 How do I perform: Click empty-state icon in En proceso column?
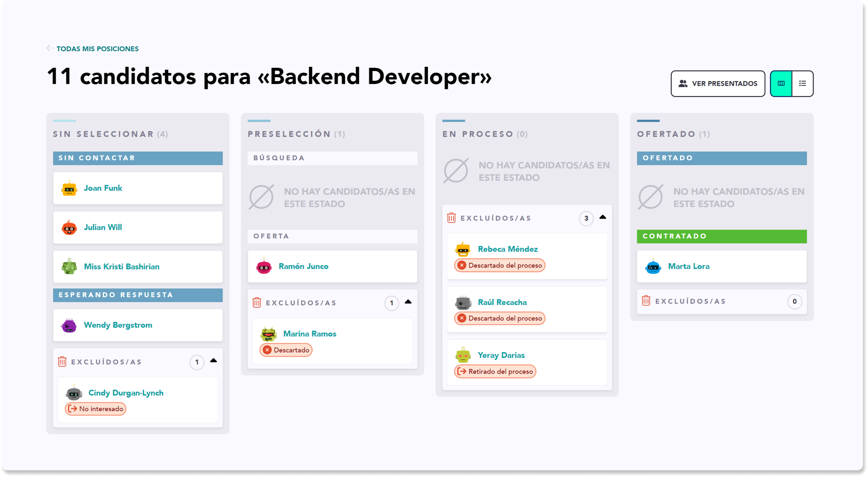pyautogui.click(x=456, y=171)
